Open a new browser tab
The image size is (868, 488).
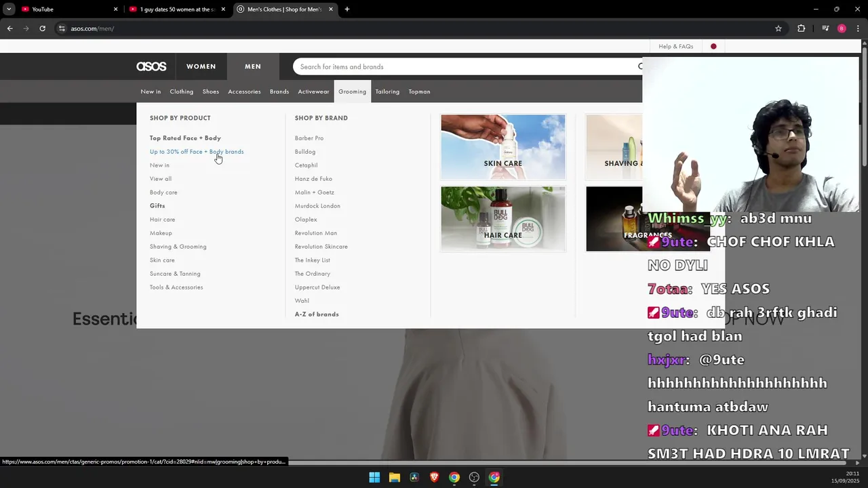[347, 9]
